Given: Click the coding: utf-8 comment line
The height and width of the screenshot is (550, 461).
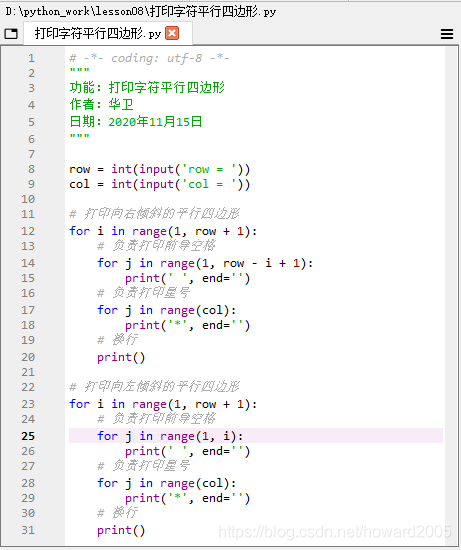Looking at the screenshot, I should click(x=149, y=58).
